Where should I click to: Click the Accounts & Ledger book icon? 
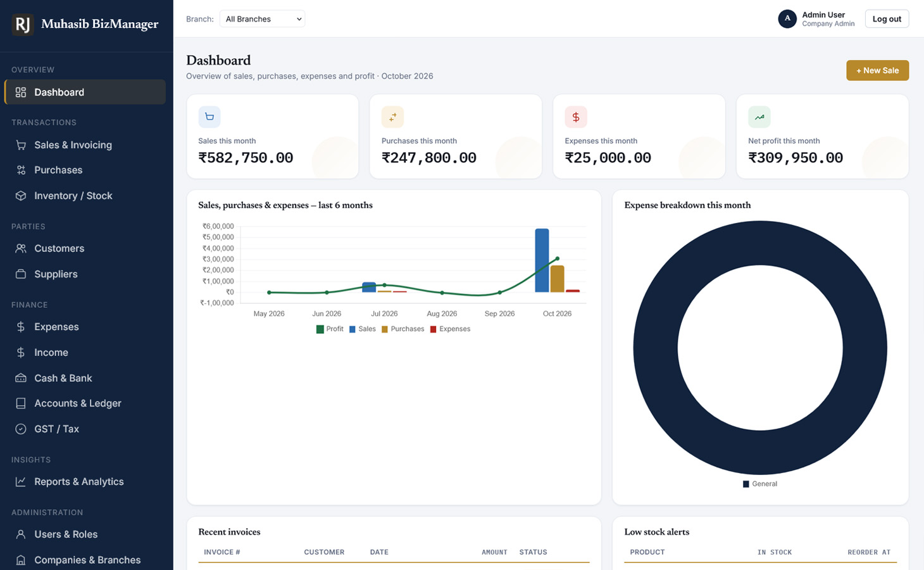21,403
